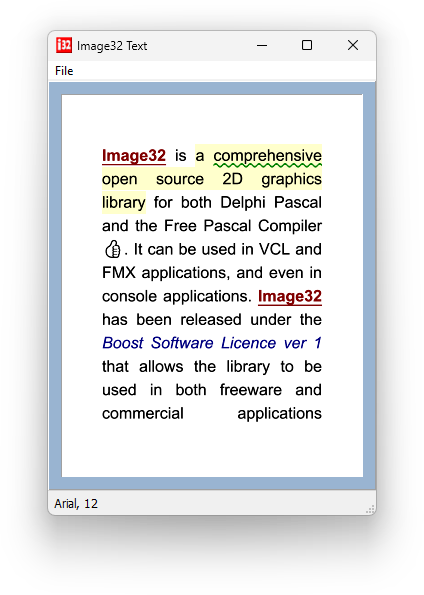This screenshot has height=595, width=424.
Task: Close the Image32 Text window
Action: coord(353,45)
